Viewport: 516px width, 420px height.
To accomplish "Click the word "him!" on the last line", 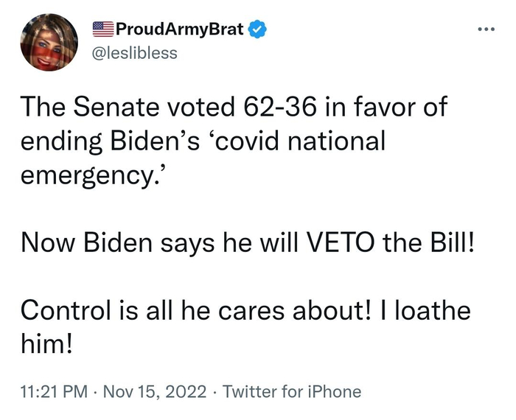I will click(x=46, y=342).
